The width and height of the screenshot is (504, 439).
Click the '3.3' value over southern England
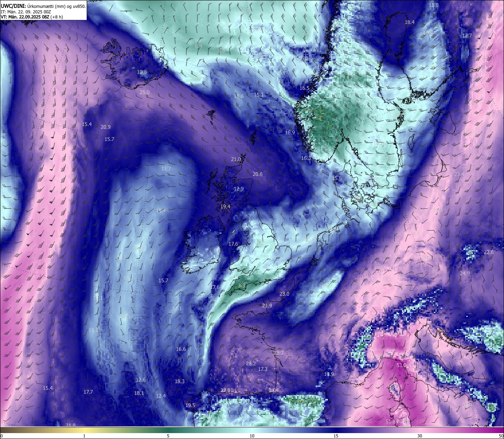tap(242, 286)
